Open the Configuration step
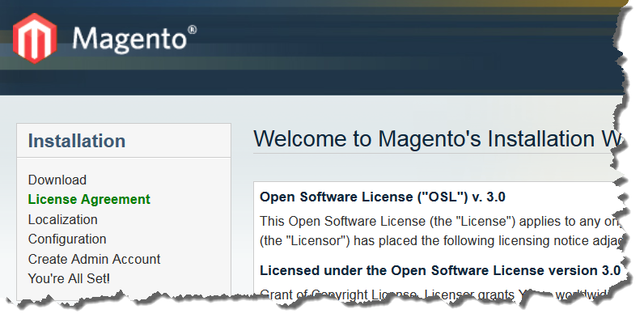The height and width of the screenshot is (322, 644). (67, 239)
